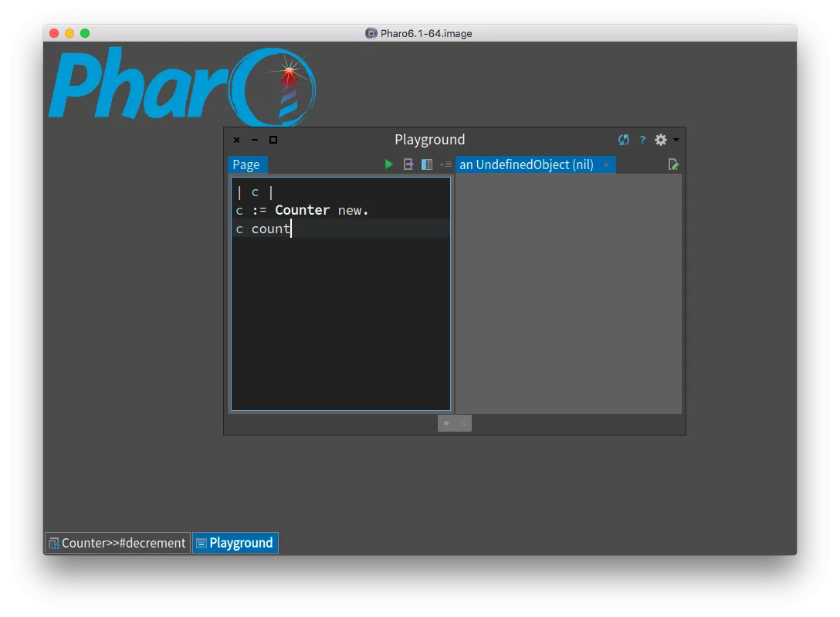
Task: Click the hollow pager dot below panes
Action: click(x=463, y=423)
